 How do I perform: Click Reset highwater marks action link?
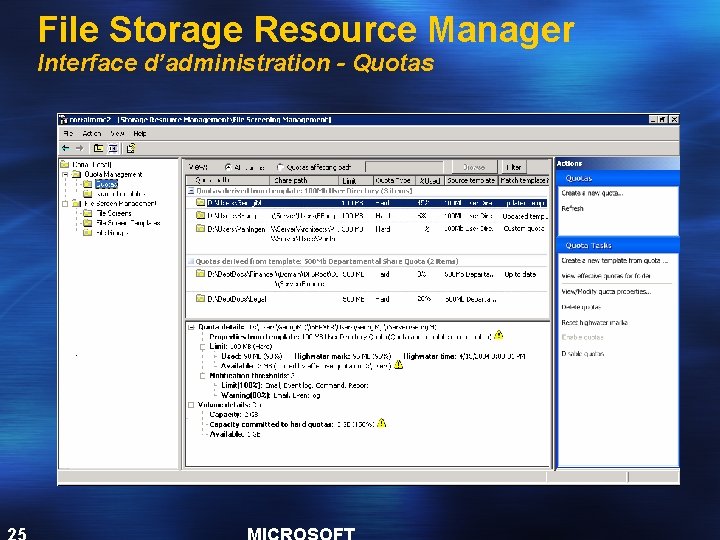tap(594, 323)
